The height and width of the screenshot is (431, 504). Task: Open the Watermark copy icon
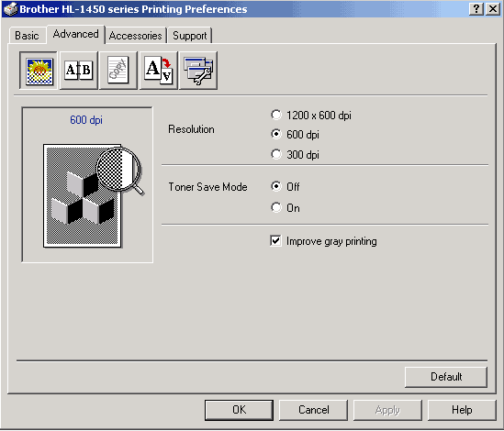pos(118,71)
